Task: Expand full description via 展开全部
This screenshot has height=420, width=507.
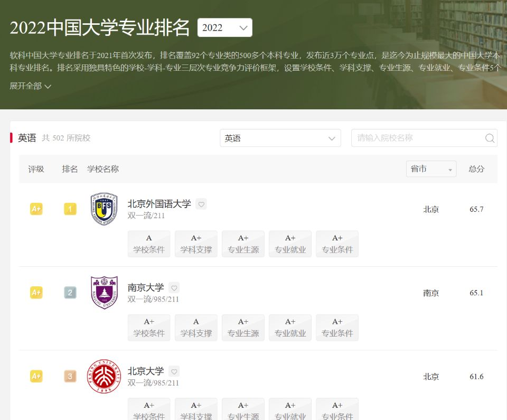Action: click(x=30, y=86)
